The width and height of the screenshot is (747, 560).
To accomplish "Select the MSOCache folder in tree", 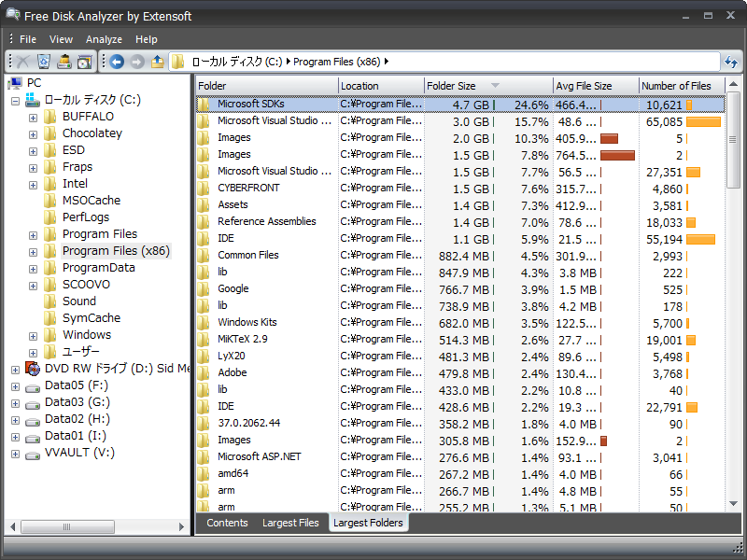I will pos(92,201).
